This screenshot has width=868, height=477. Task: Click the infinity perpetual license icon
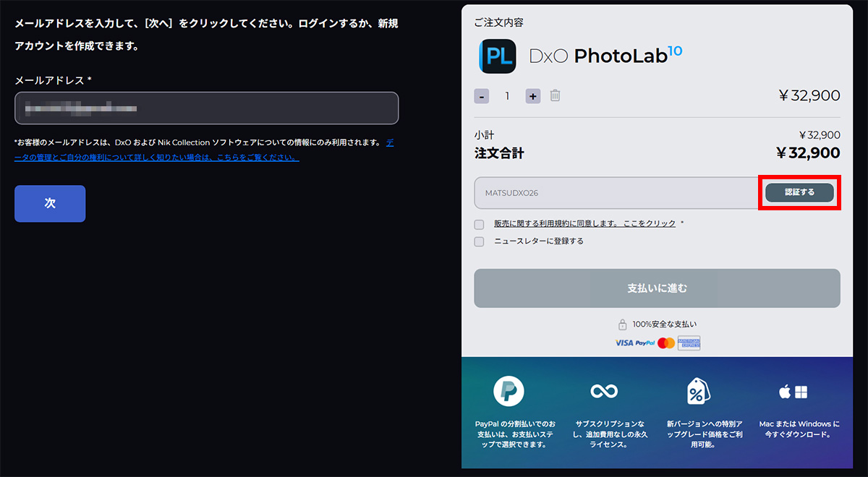[603, 392]
